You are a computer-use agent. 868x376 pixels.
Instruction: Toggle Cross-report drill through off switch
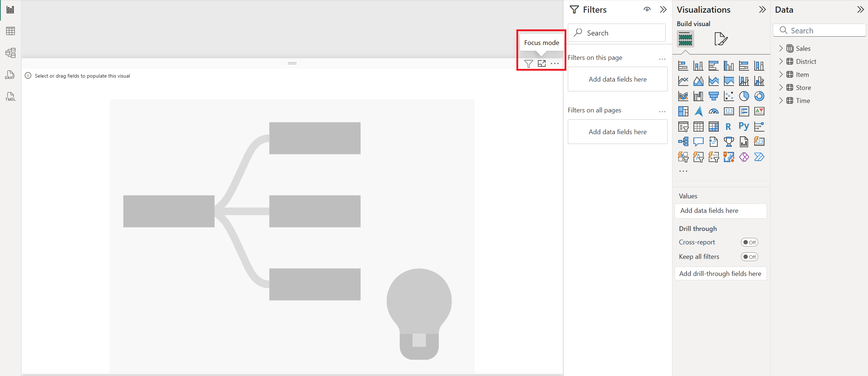tap(749, 242)
